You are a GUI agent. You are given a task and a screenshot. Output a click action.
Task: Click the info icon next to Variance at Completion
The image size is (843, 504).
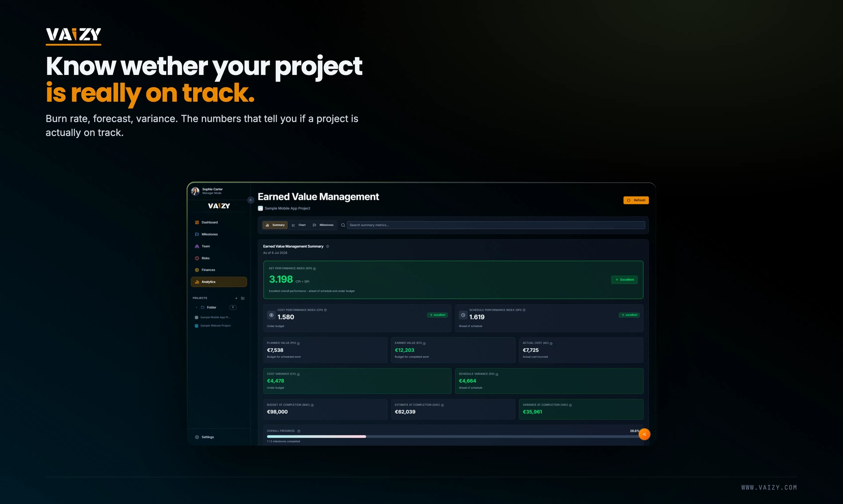tap(570, 405)
